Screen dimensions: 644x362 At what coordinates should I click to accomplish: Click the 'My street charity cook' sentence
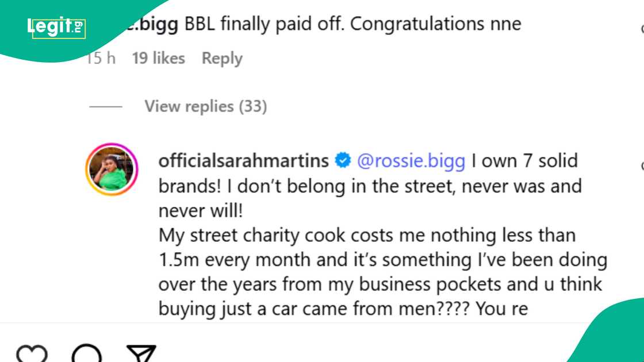click(367, 235)
